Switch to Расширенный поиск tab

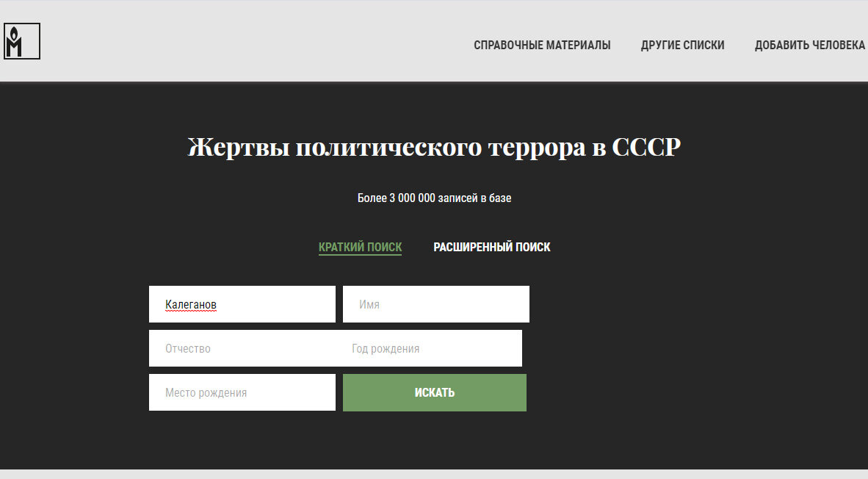point(491,247)
